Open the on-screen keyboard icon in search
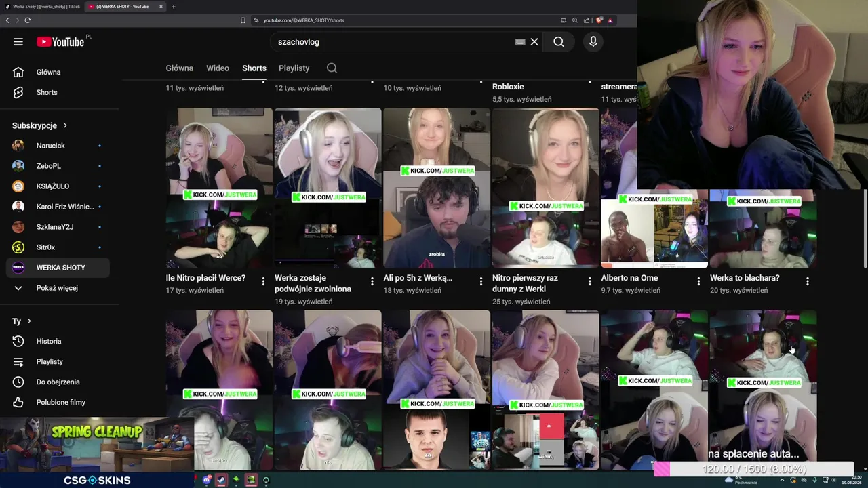868x488 pixels. pyautogui.click(x=520, y=42)
